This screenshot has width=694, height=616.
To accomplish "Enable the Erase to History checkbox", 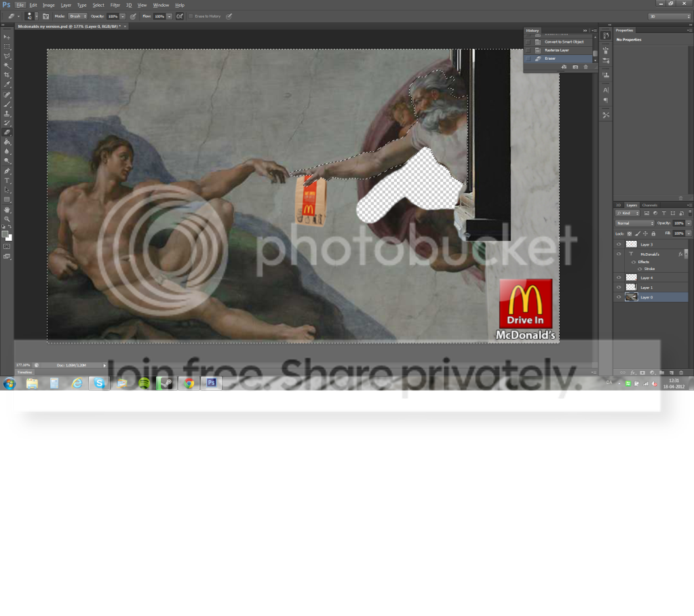I will 191,16.
